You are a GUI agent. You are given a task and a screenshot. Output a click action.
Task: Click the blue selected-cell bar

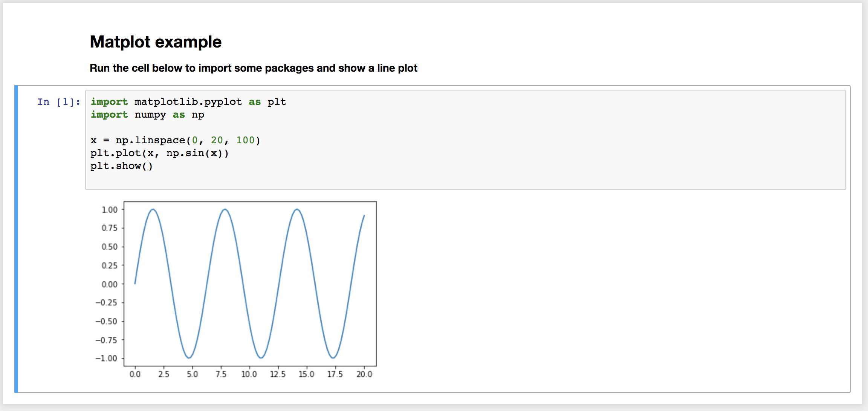[x=16, y=239]
